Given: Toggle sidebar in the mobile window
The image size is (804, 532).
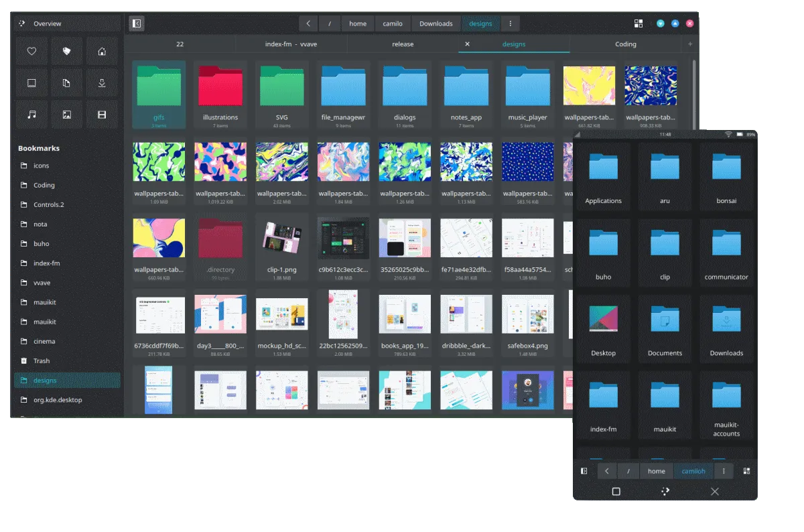Looking at the screenshot, I should (x=584, y=471).
